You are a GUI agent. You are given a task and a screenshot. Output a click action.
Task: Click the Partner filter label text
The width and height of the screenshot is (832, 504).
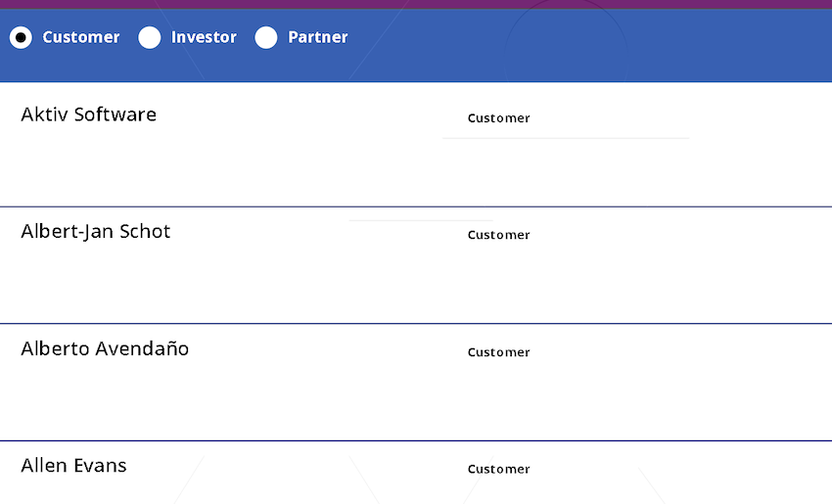point(318,37)
